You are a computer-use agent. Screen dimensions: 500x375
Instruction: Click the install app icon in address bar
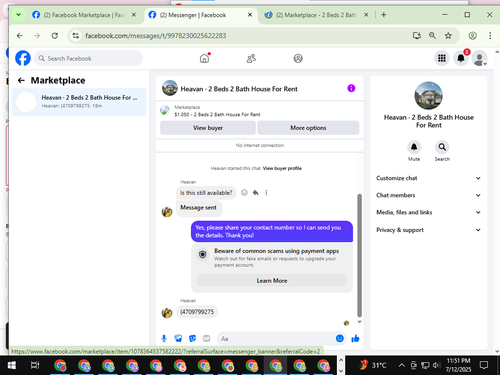417,36
